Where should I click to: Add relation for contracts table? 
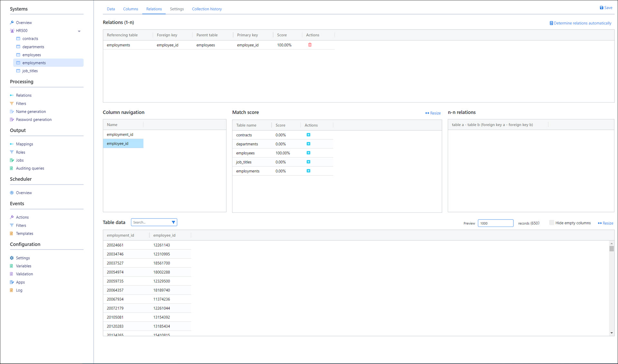(308, 135)
